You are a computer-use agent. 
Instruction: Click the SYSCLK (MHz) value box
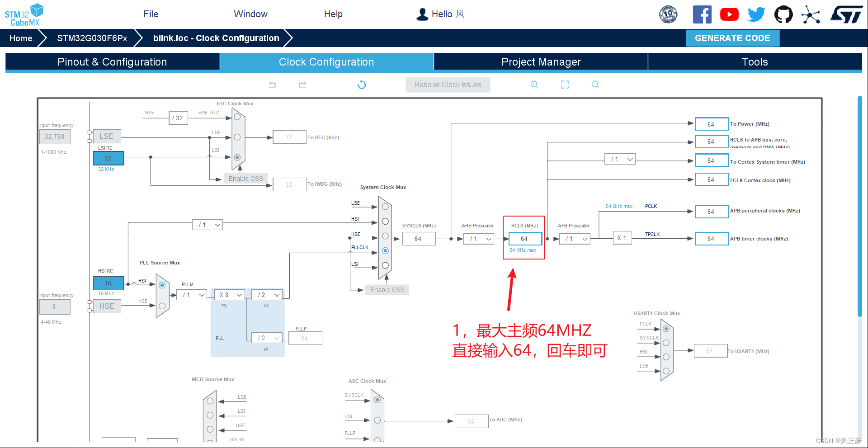419,239
